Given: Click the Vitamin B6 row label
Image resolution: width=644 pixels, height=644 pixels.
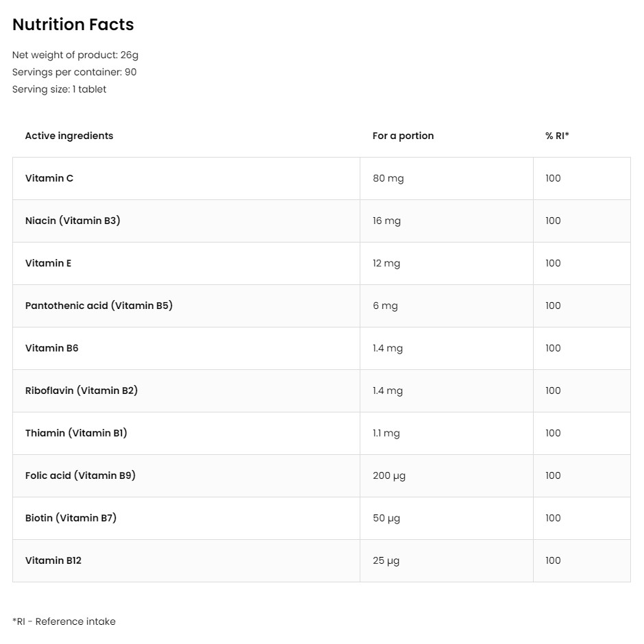Looking at the screenshot, I should (x=52, y=348).
